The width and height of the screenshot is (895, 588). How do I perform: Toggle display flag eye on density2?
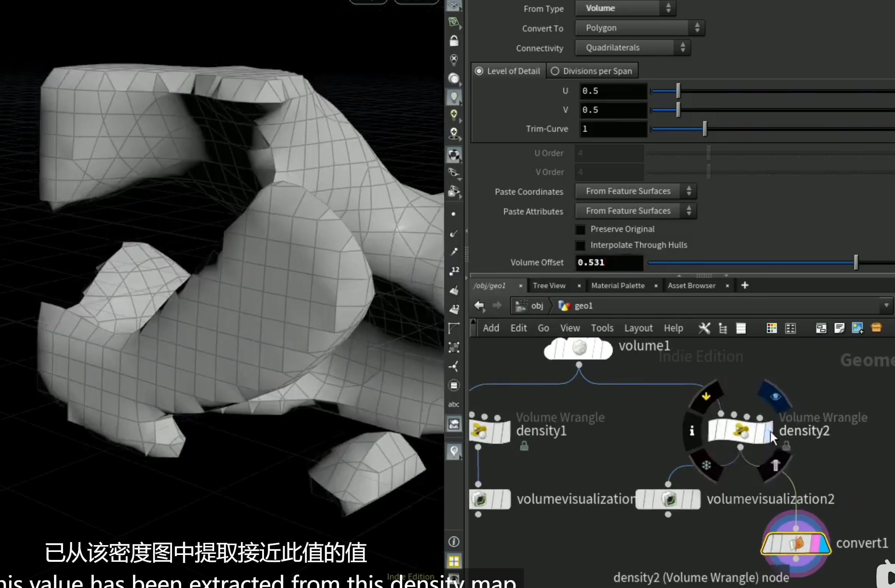775,396
